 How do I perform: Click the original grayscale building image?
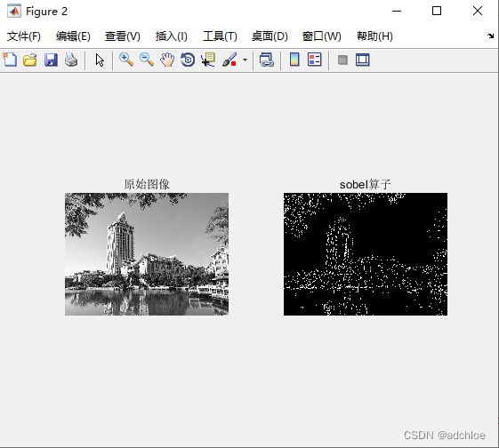pyautogui.click(x=147, y=254)
